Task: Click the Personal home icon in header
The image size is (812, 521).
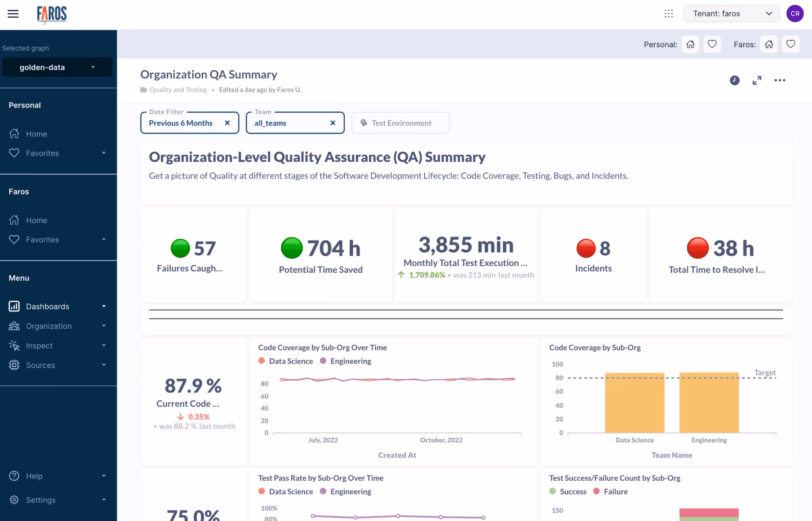Action: [690, 44]
